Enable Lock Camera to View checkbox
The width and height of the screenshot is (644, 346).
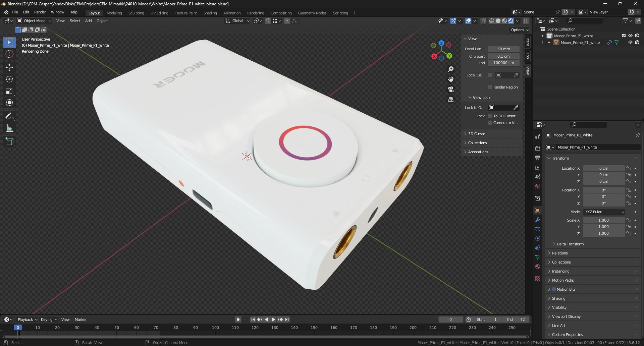click(x=490, y=123)
